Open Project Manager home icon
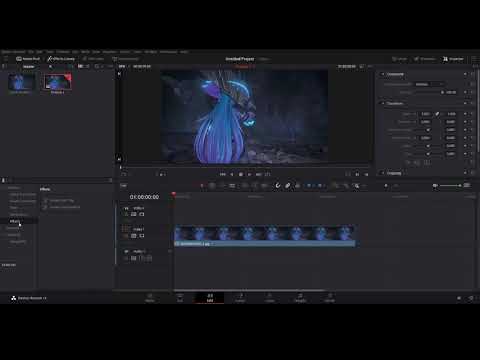The image size is (480, 360). (x=459, y=298)
